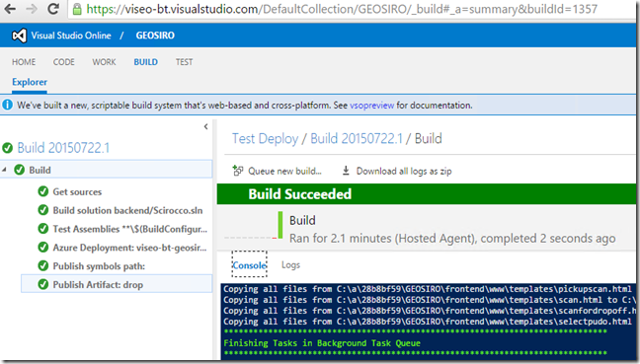Click the Build 20150722.1 breadcrumb link
This screenshot has height=364, width=640.
point(357,138)
